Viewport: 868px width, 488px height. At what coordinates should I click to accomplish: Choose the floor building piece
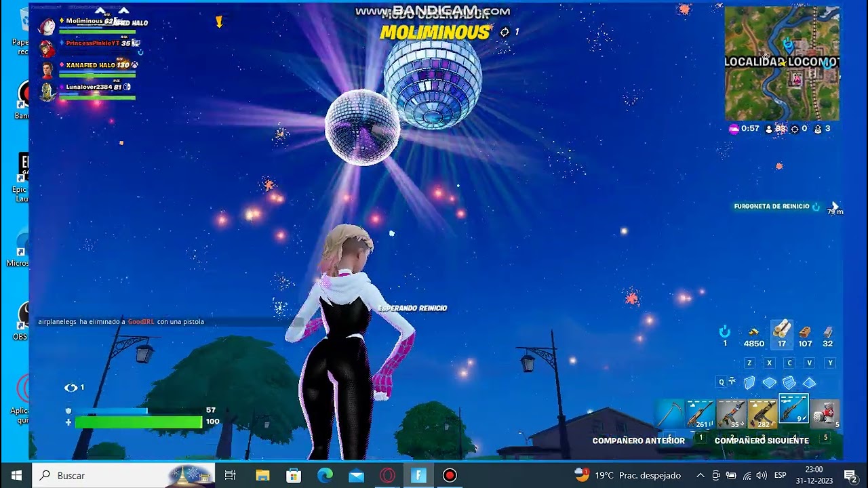(769, 383)
